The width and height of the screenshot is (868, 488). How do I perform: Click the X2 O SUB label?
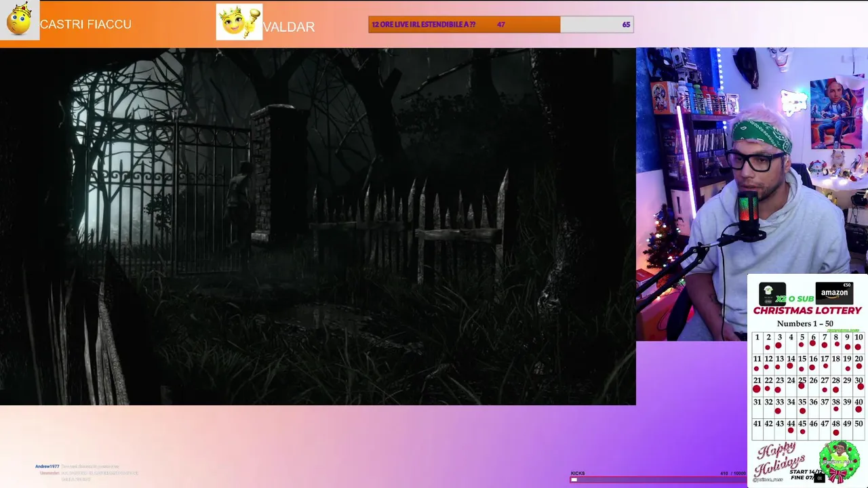(794, 299)
